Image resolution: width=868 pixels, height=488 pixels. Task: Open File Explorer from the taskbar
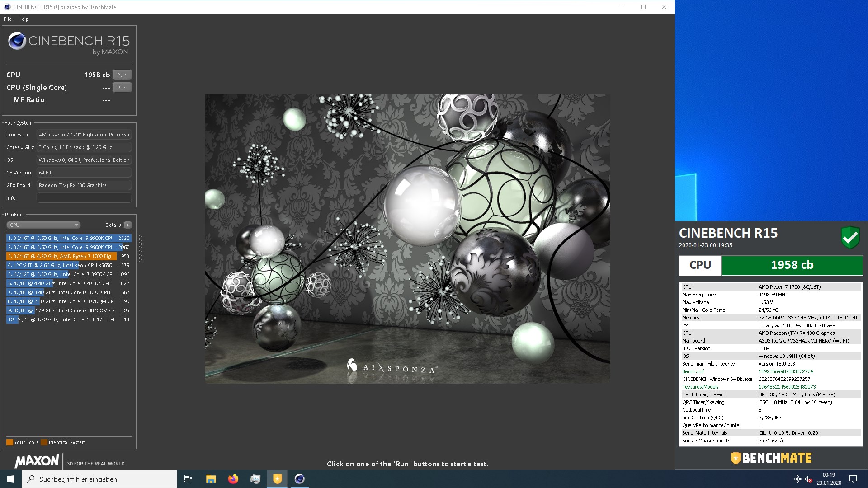[211, 479]
